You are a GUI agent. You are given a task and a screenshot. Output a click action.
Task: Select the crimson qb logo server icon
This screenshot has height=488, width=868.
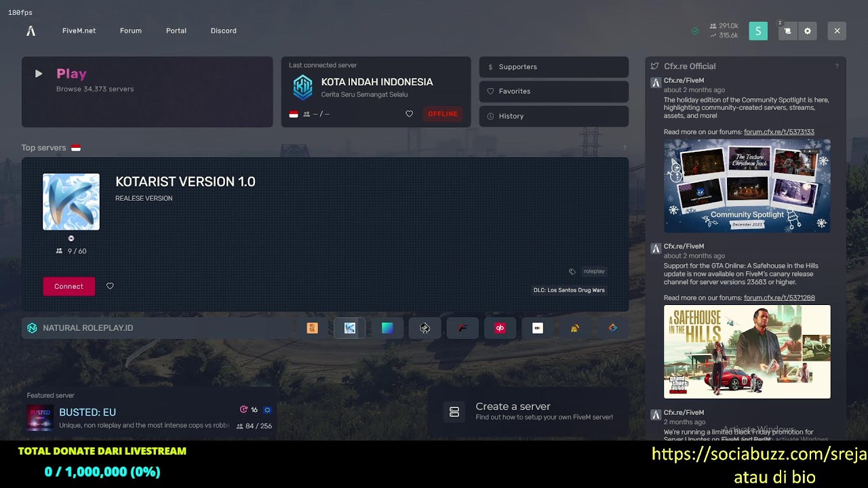(x=500, y=328)
